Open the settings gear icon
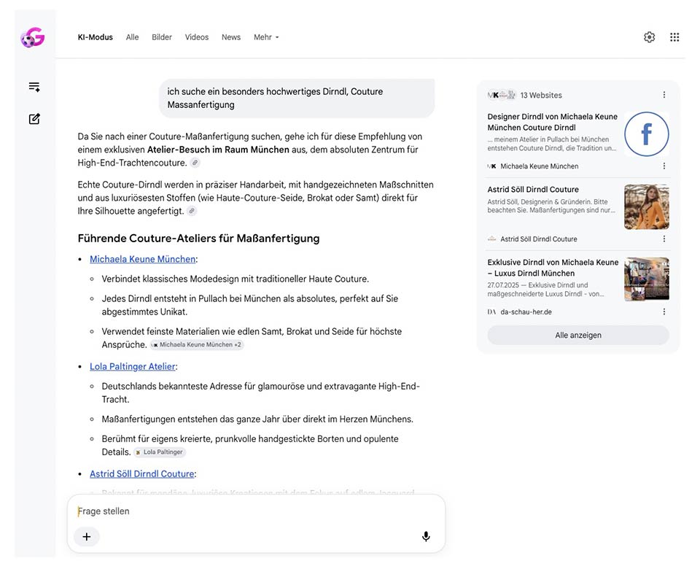The height and width of the screenshot is (588, 700). 649,37
